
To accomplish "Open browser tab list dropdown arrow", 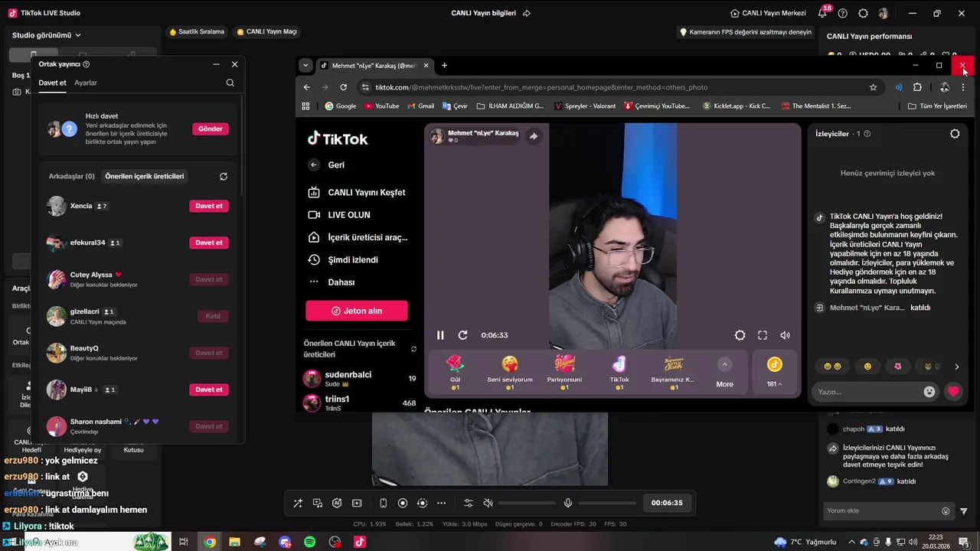I will click(305, 65).
